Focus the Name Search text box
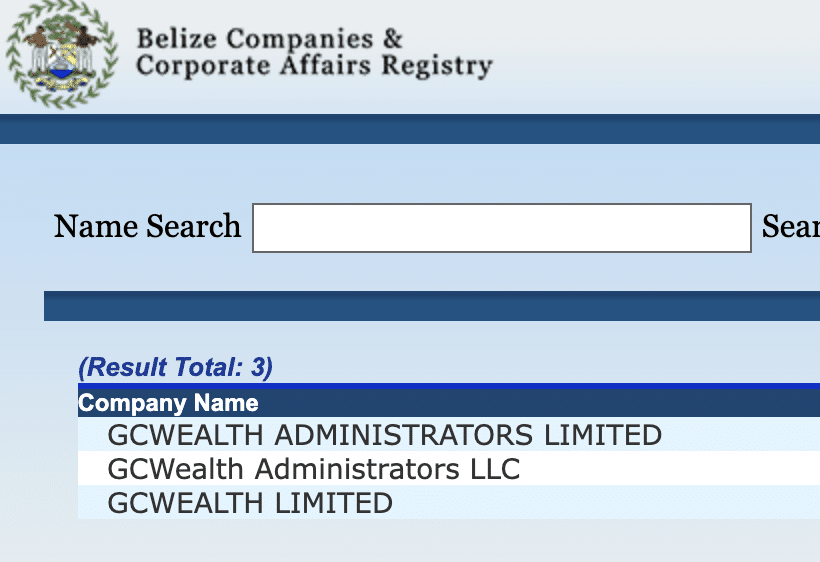 pyautogui.click(x=502, y=228)
